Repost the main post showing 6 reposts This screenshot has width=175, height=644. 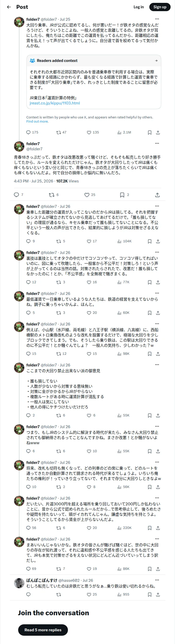coord(52,195)
